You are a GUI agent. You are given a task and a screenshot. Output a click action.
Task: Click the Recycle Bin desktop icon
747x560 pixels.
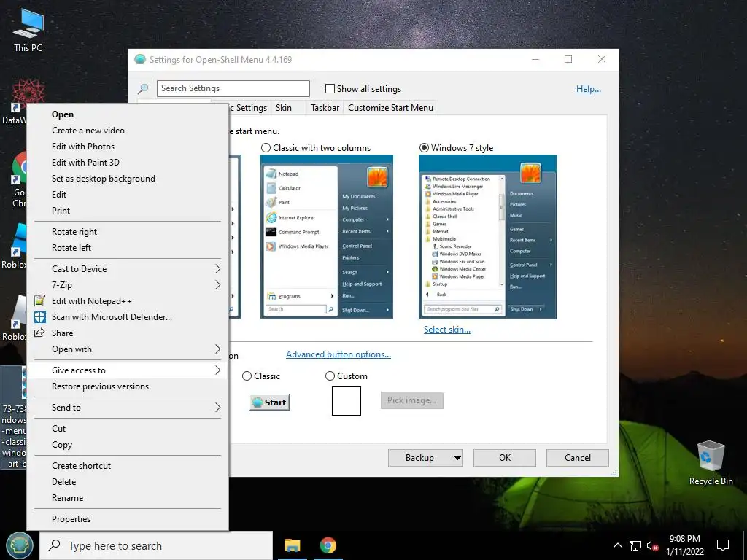(x=711, y=463)
